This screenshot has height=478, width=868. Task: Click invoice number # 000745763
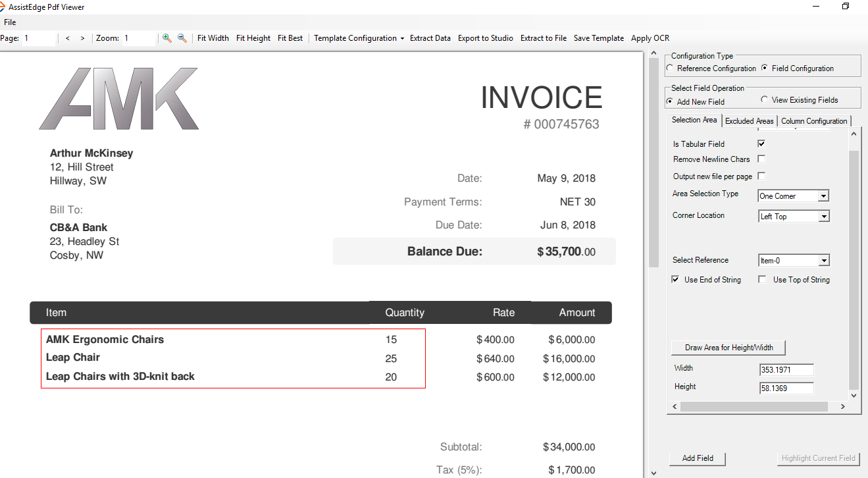point(561,124)
